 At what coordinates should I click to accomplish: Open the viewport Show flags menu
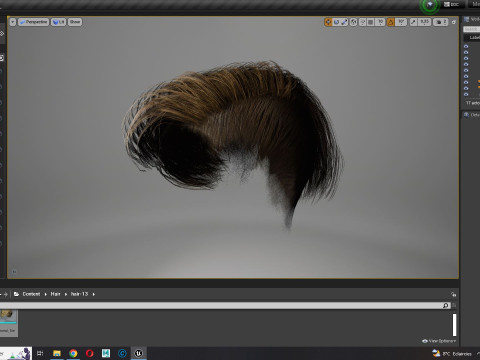coord(75,22)
